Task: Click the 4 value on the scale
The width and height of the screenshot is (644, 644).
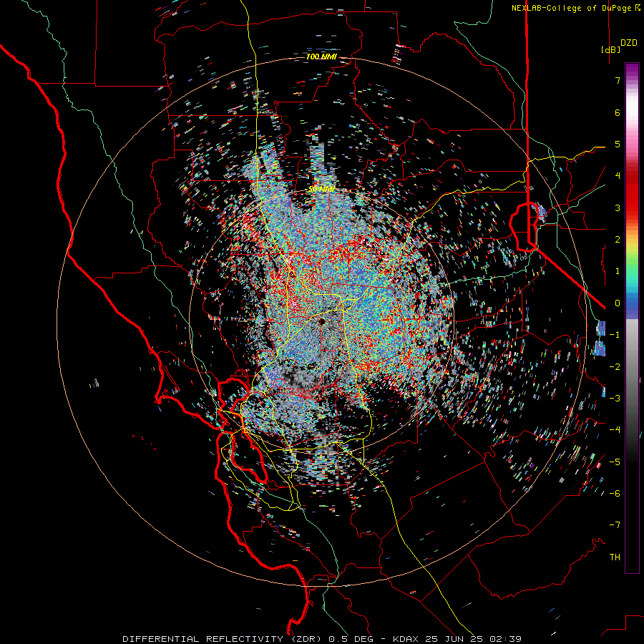Action: 618,176
